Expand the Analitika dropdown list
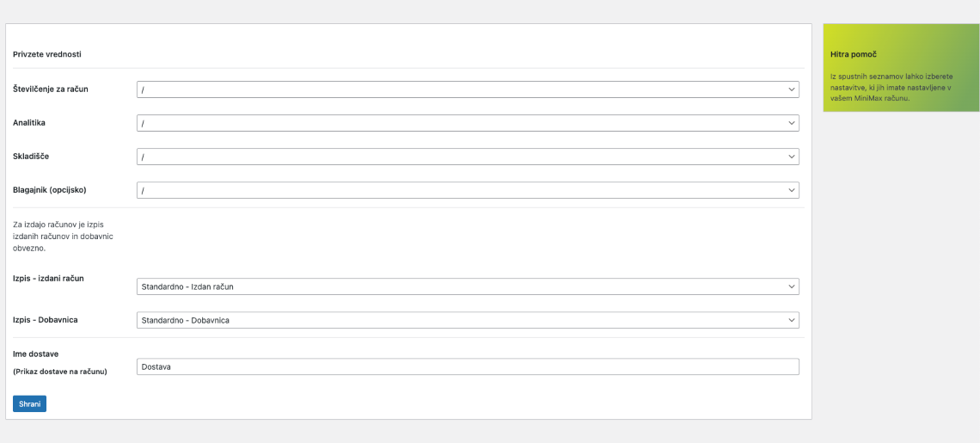The width and height of the screenshot is (980, 443). pos(468,123)
